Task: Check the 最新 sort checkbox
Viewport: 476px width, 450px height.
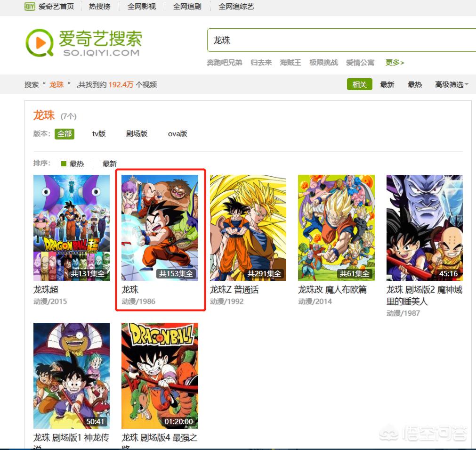Action: [97, 164]
